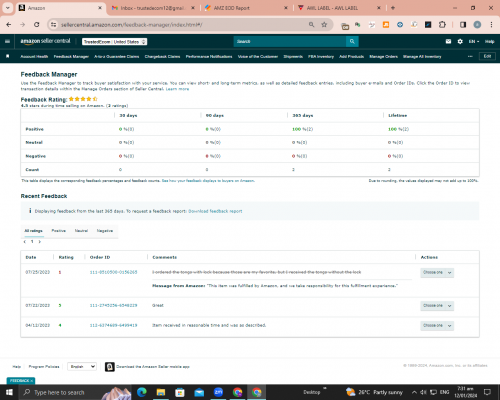Select the Negative feedback tab
This screenshot has width=500, height=400.
[105, 231]
